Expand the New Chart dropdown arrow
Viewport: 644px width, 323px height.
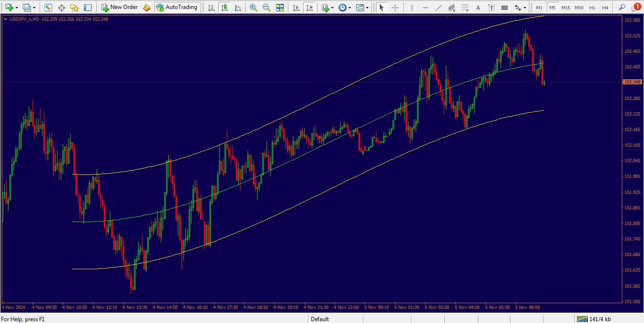click(17, 8)
